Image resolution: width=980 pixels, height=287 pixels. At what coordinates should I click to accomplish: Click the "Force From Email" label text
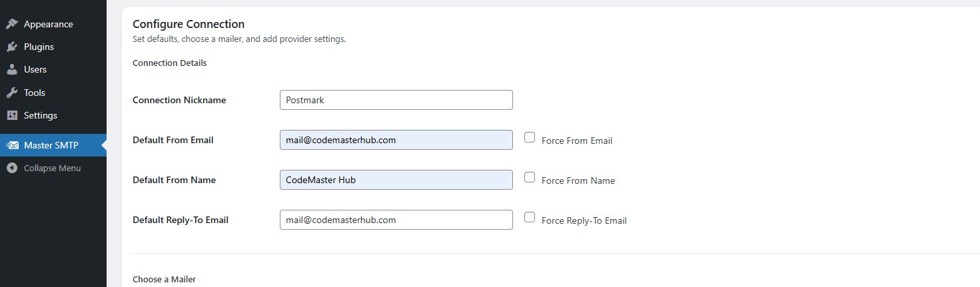click(x=576, y=141)
